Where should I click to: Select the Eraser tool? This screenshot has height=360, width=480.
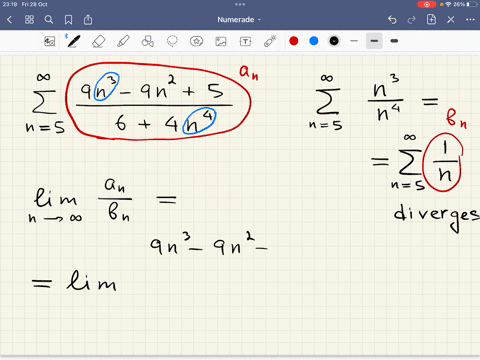[x=98, y=41]
